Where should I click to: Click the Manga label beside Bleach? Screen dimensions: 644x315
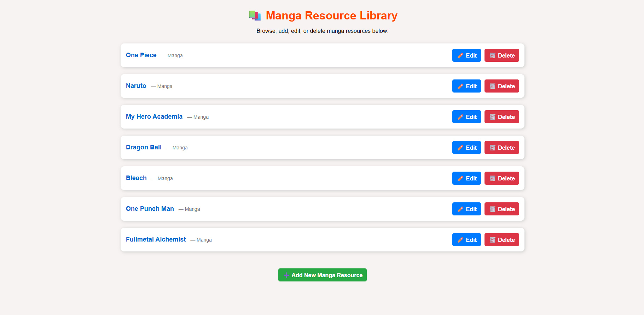162,178
